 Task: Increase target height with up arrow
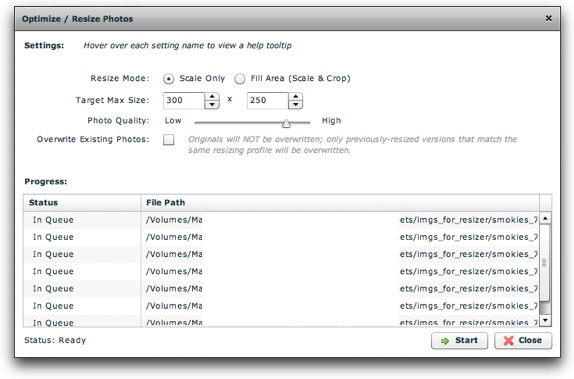(295, 97)
